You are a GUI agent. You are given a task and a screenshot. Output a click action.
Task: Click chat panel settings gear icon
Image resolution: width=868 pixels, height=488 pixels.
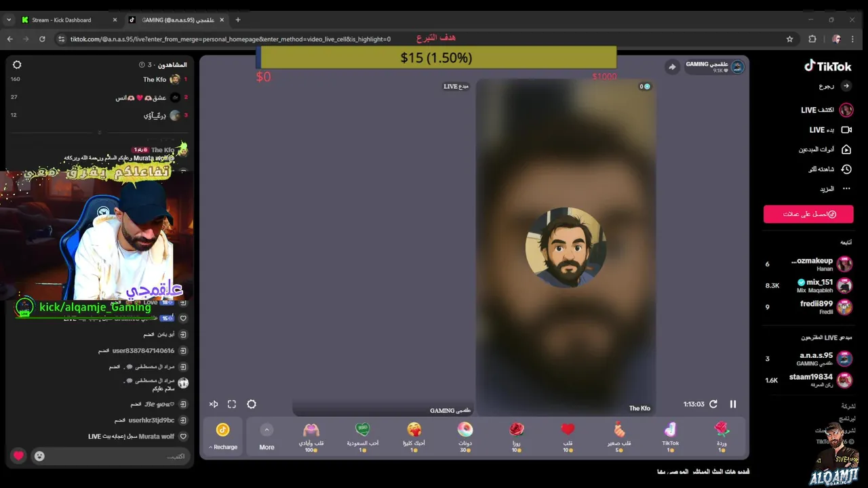point(18,65)
